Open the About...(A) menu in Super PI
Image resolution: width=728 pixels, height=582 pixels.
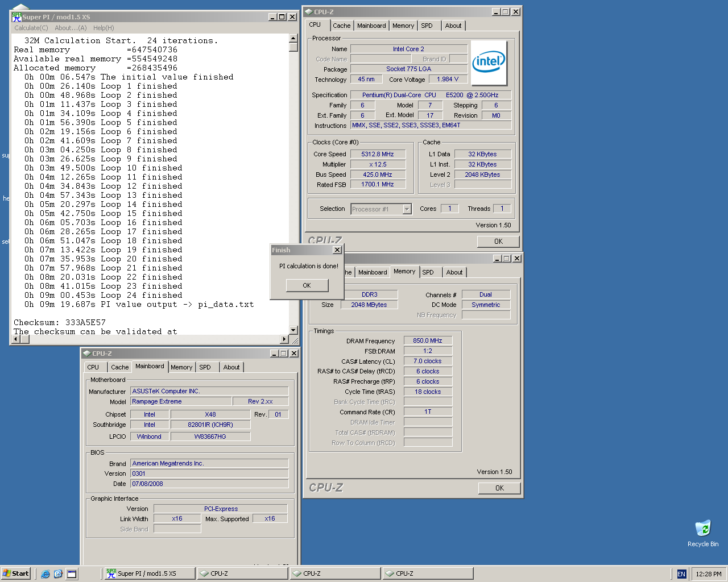coord(71,28)
